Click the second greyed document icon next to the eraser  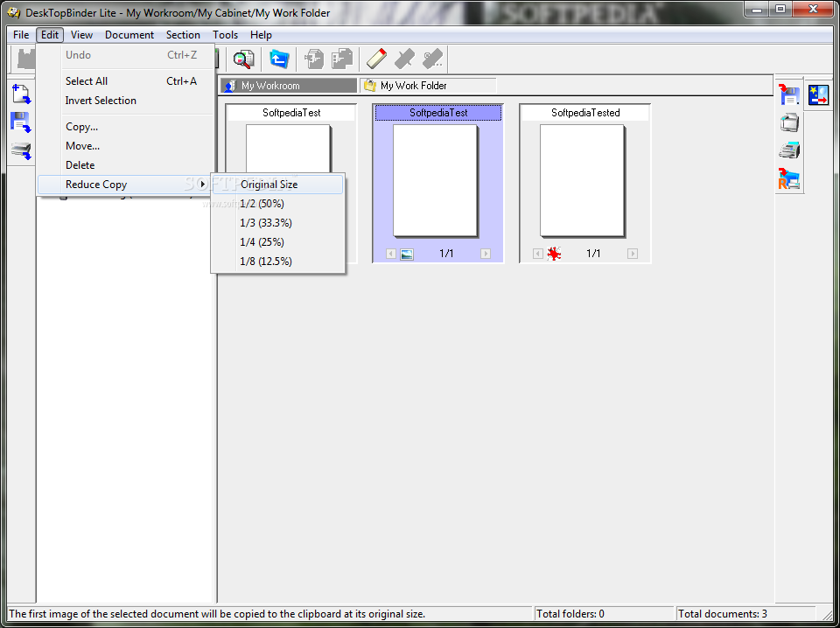342,59
